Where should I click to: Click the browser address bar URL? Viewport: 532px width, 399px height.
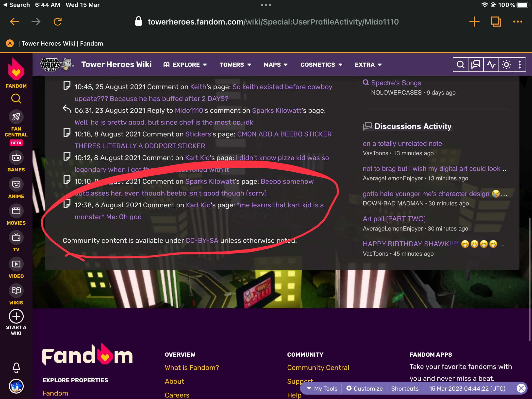[x=273, y=22]
